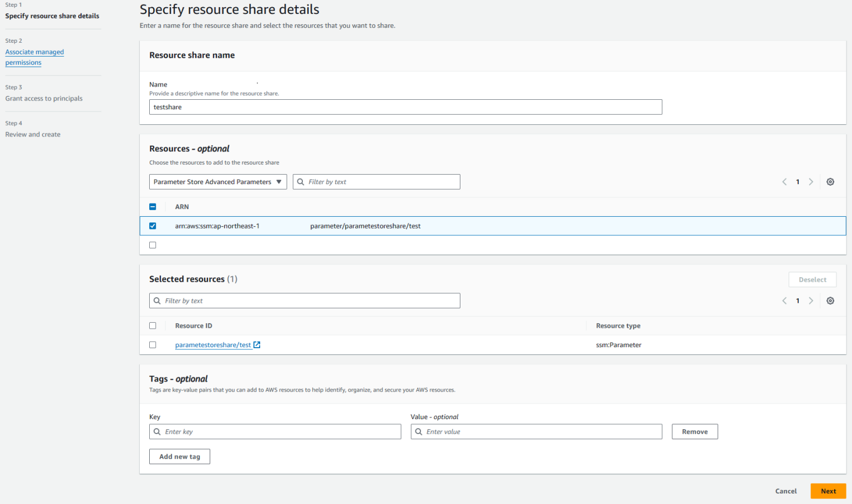Click ssm:Parameter resource type cell
Image resolution: width=852 pixels, height=504 pixels.
click(618, 345)
